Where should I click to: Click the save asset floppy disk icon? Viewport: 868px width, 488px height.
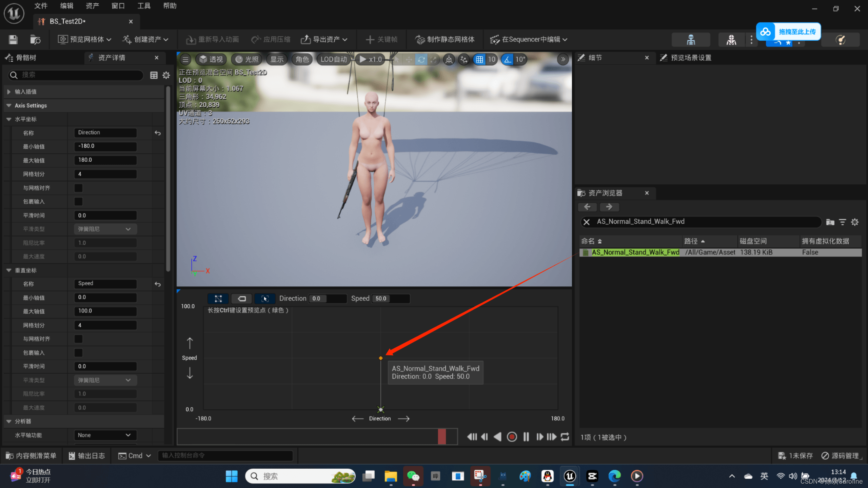[13, 40]
